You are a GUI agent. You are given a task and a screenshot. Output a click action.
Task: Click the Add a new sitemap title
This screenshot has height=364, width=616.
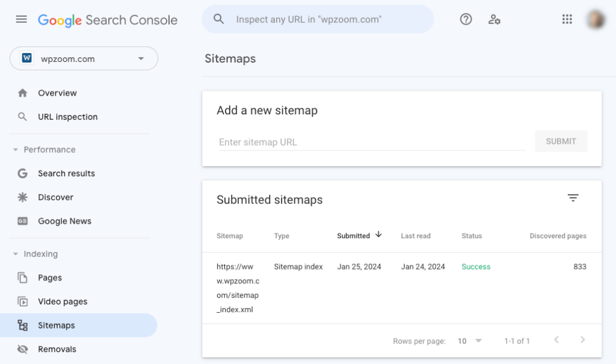(x=267, y=111)
